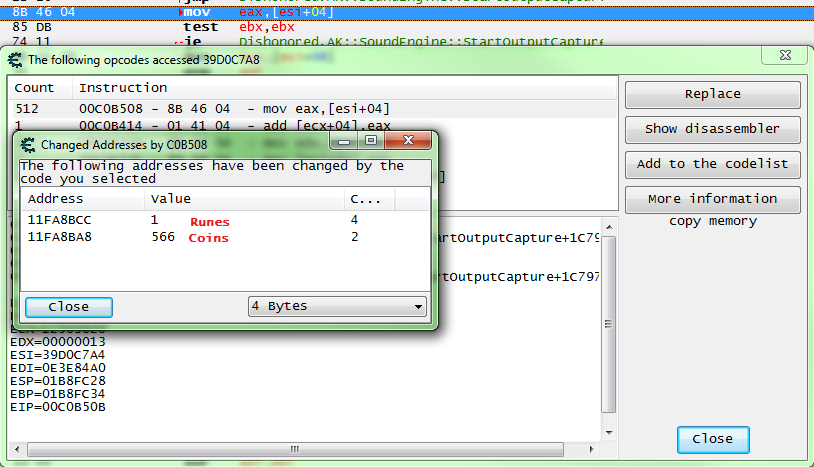814x467 pixels.
Task: Close the Changed Addresses dialog via Close button
Action: [69, 307]
